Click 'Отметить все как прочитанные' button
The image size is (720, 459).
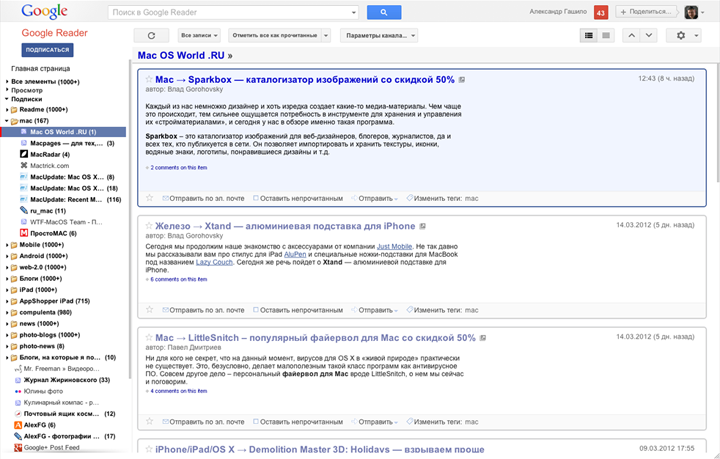click(275, 35)
